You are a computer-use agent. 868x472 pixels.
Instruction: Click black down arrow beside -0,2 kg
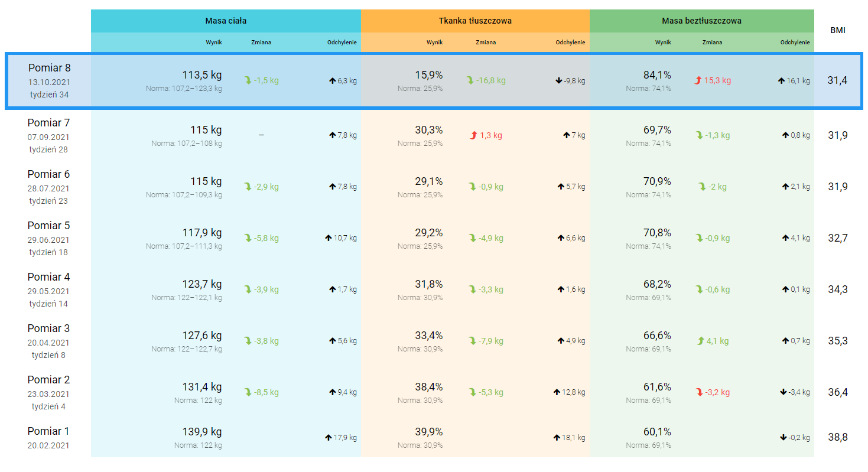(783, 438)
